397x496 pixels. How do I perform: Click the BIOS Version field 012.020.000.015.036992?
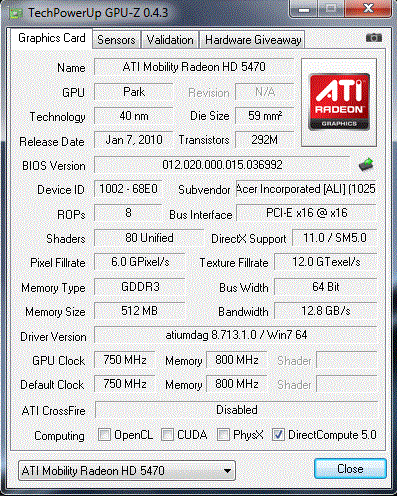coord(222,165)
